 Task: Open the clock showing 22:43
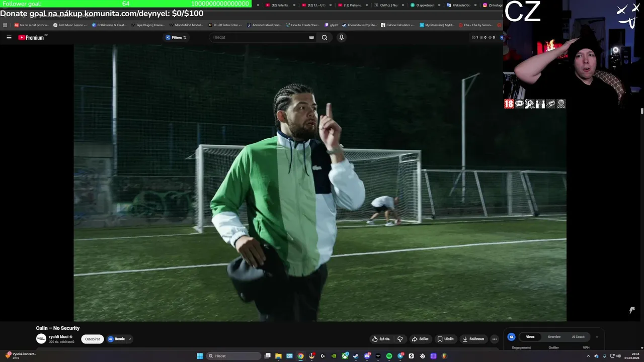point(631,356)
